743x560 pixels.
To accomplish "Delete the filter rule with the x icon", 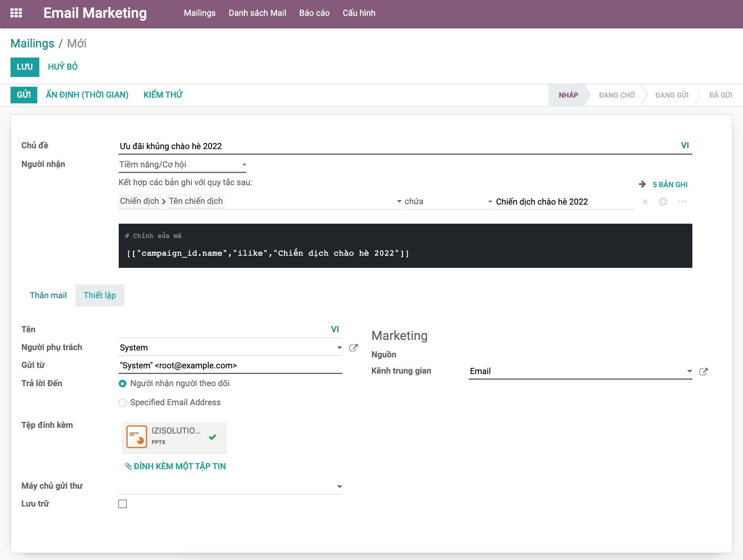I will coord(645,202).
